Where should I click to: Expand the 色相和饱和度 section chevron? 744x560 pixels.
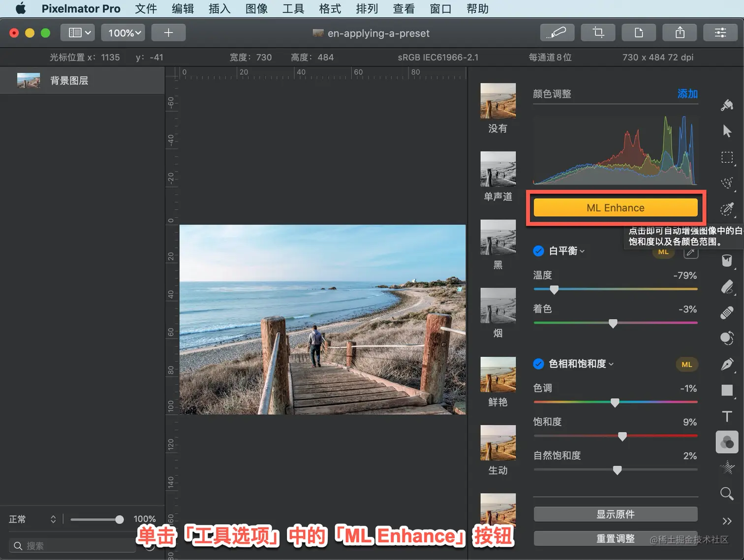coord(611,365)
